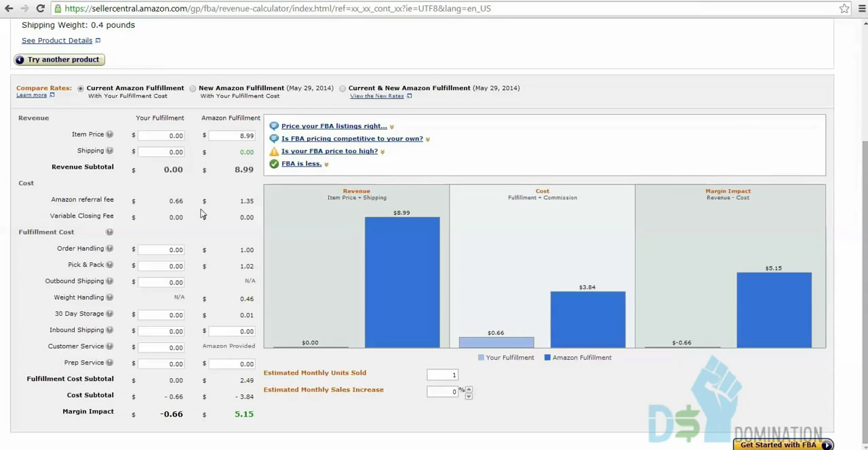Edit the Your Fulfillment Shipping field
Viewport: 868px width, 450px height.
(161, 152)
